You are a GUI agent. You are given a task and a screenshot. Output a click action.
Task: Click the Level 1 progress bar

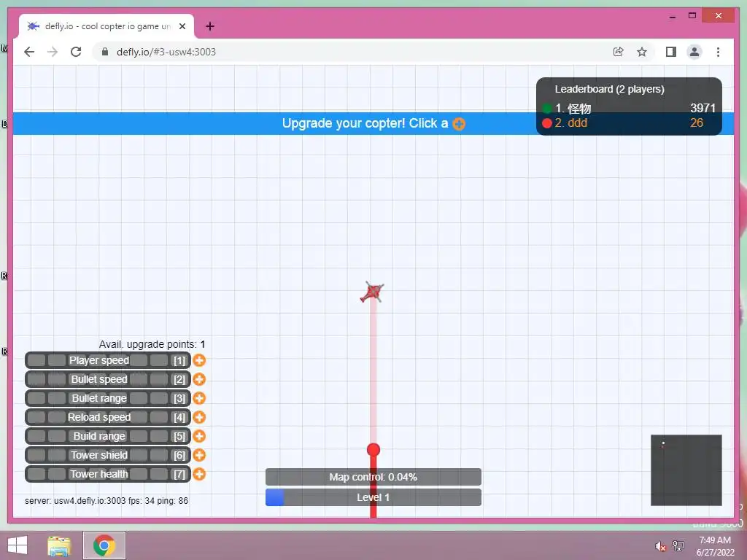[x=373, y=497]
